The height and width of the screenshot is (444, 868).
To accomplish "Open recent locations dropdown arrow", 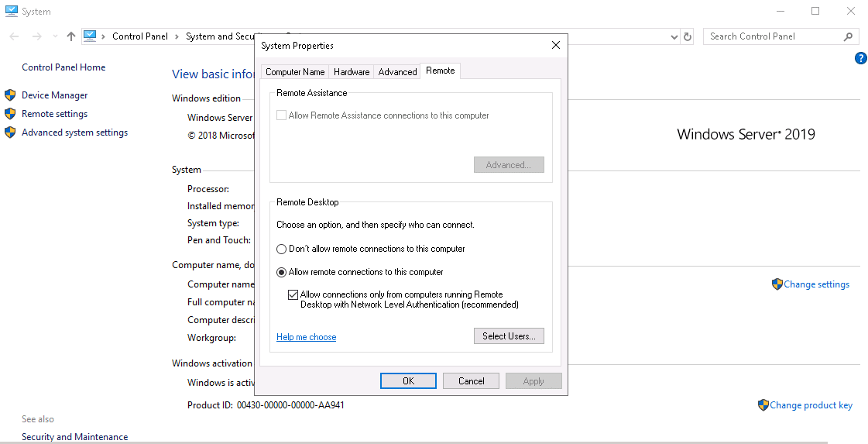I will point(55,36).
